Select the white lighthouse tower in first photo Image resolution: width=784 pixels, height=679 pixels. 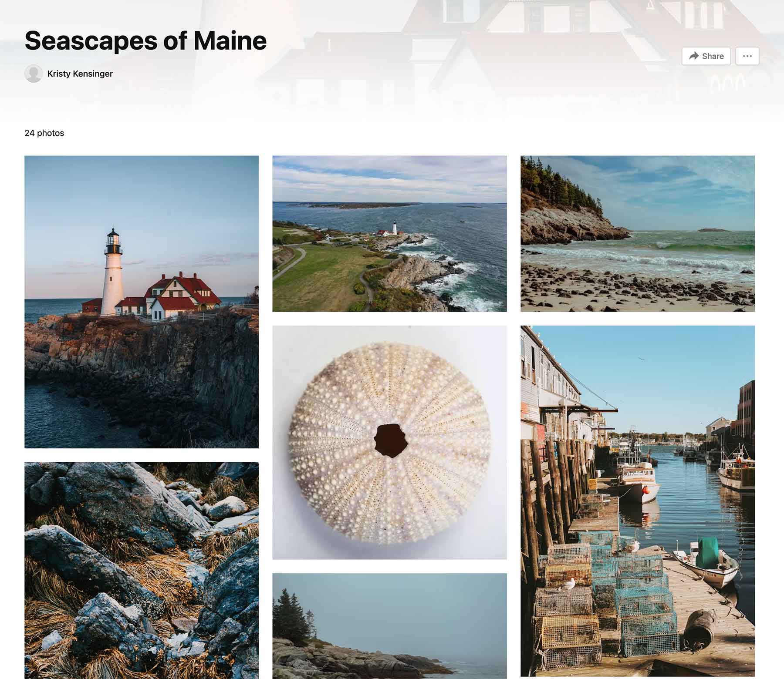pyautogui.click(x=112, y=272)
